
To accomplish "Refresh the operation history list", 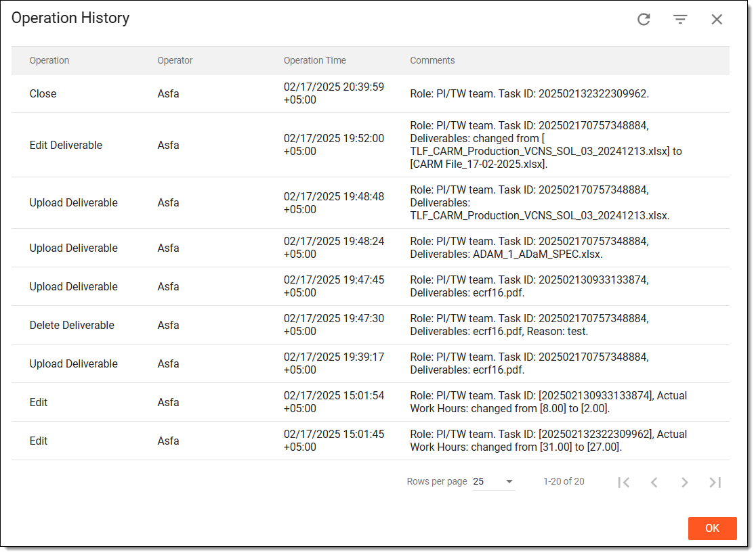I will [x=644, y=19].
